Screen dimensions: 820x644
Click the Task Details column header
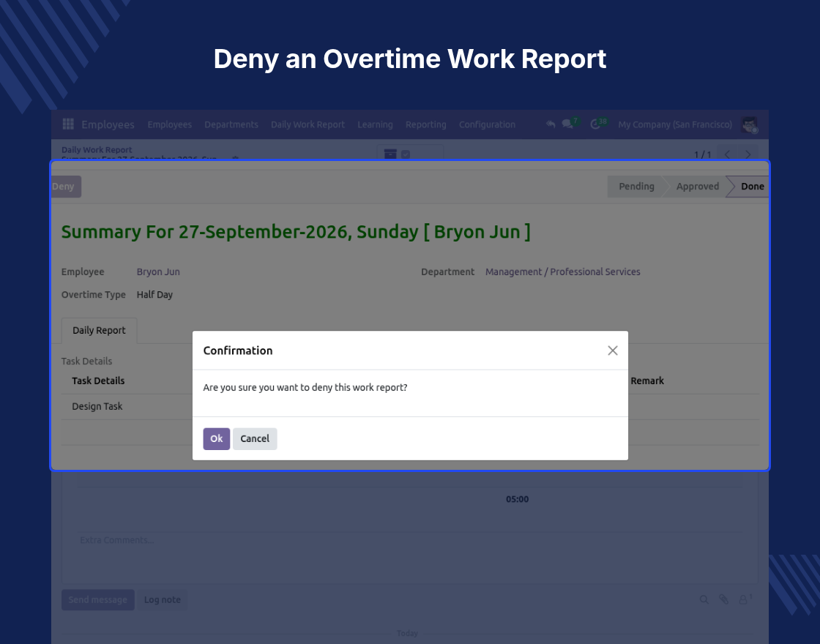(98, 381)
